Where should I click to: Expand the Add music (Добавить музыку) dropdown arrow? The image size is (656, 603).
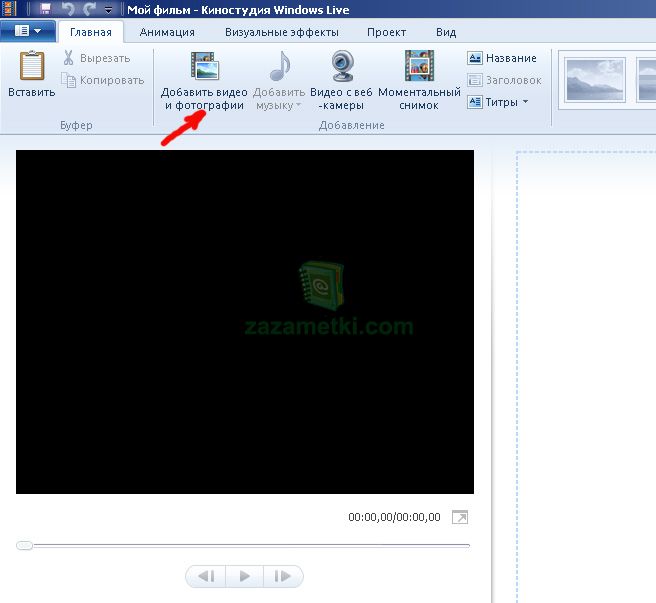[x=299, y=105]
